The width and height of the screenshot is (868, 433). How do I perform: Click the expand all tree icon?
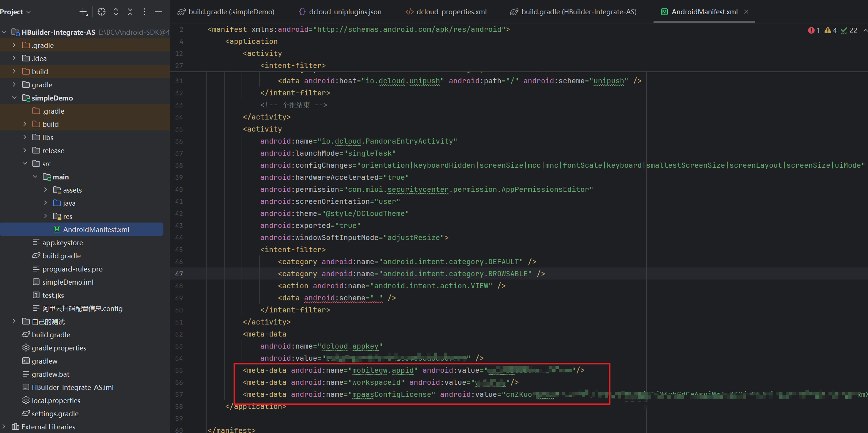116,12
